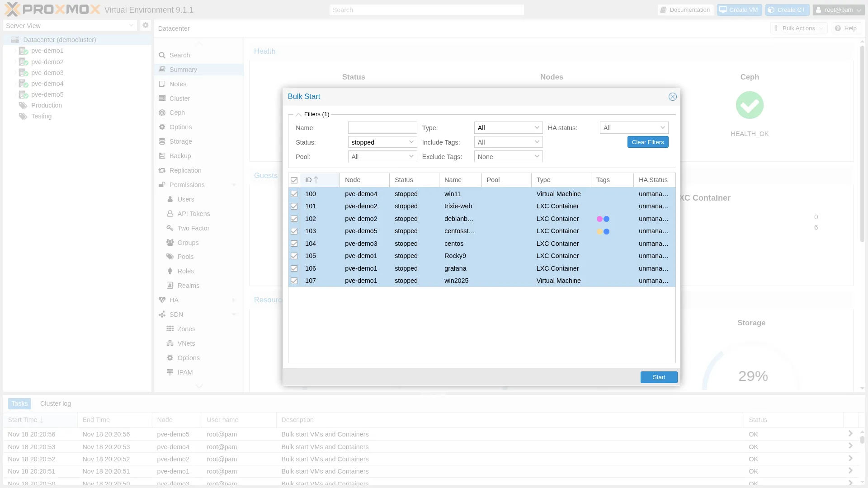The height and width of the screenshot is (488, 868).
Task: Uncheck container 106 grafana
Action: tap(295, 268)
